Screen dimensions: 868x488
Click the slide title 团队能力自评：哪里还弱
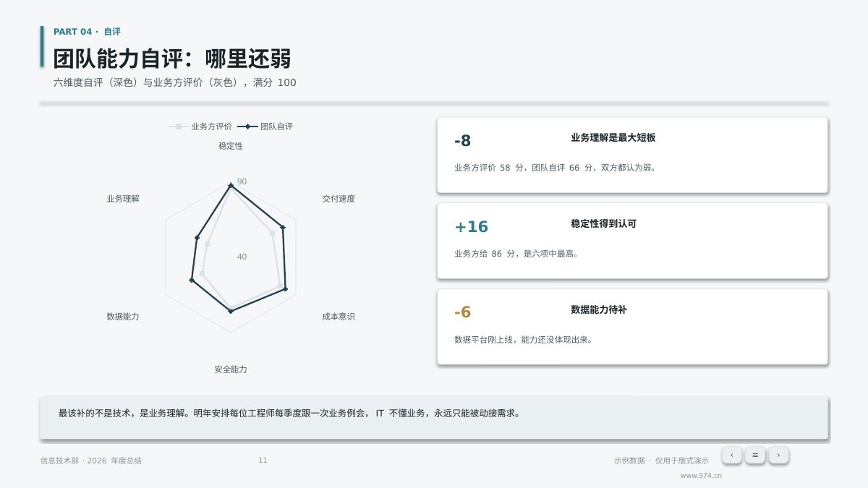point(172,59)
